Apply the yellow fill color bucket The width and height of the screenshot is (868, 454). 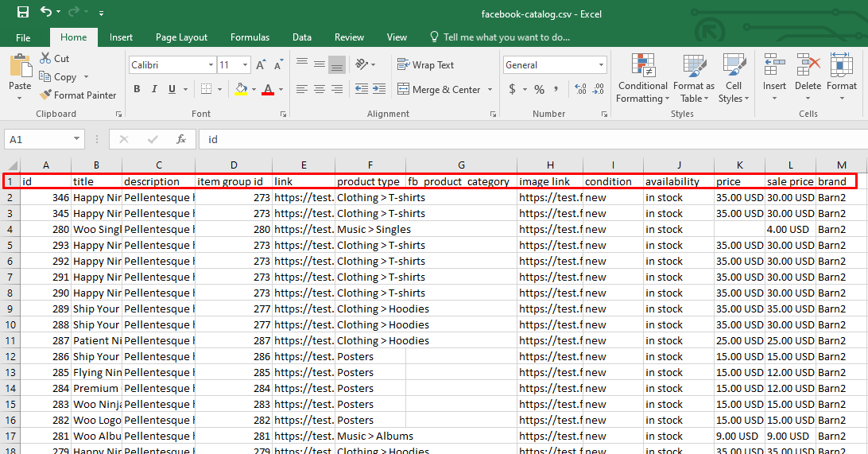click(x=241, y=90)
